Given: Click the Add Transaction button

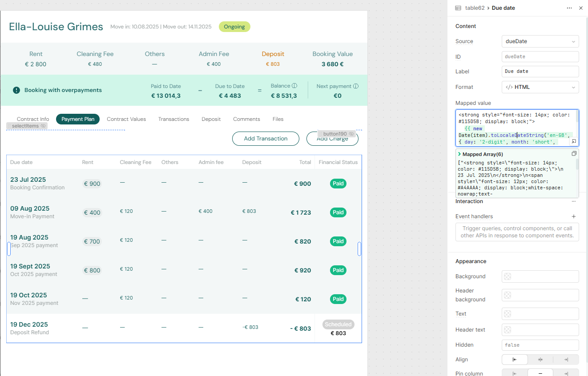Looking at the screenshot, I should pos(266,139).
